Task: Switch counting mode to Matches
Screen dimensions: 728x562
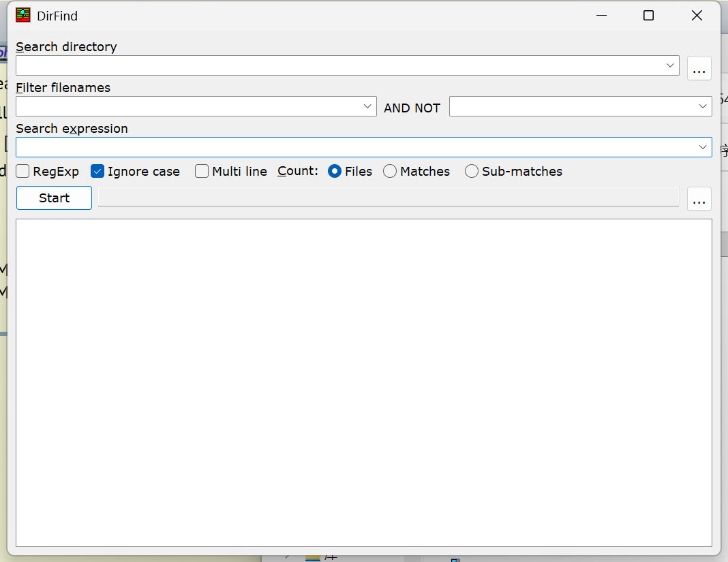Action: click(389, 171)
